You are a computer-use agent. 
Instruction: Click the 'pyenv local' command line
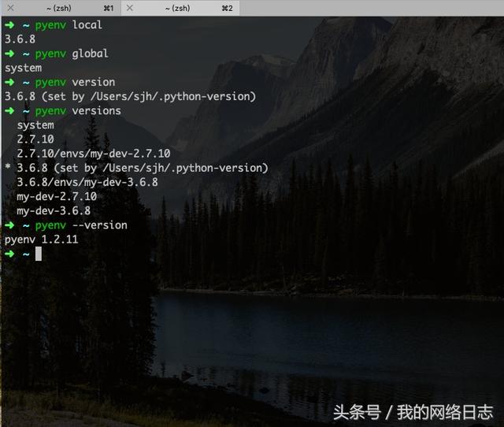click(54, 25)
